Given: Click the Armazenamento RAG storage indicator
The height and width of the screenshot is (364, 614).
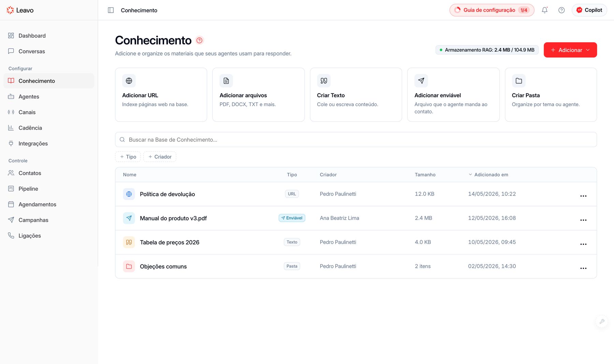Looking at the screenshot, I should (487, 50).
